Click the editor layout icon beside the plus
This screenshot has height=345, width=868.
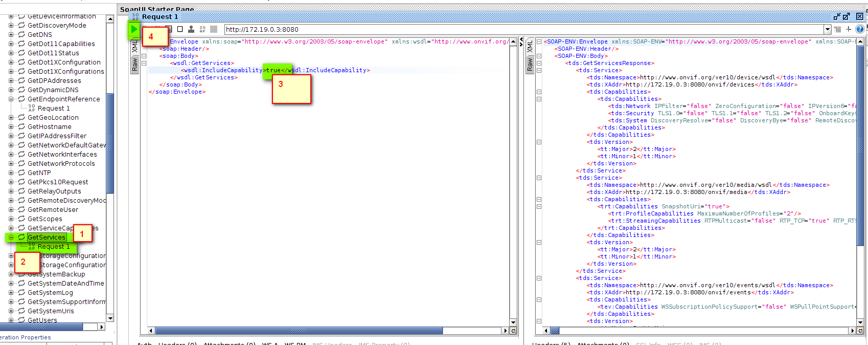[x=837, y=29]
